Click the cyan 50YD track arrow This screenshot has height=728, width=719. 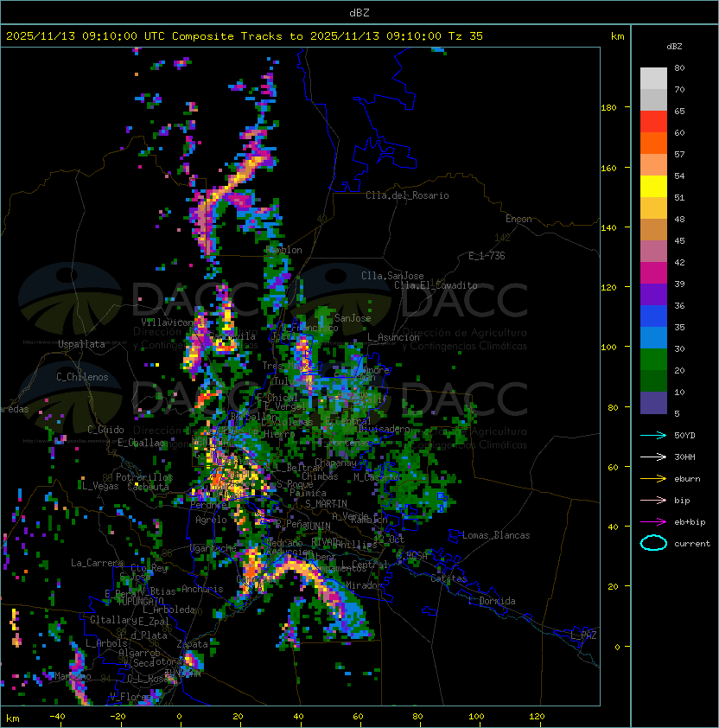tap(653, 436)
